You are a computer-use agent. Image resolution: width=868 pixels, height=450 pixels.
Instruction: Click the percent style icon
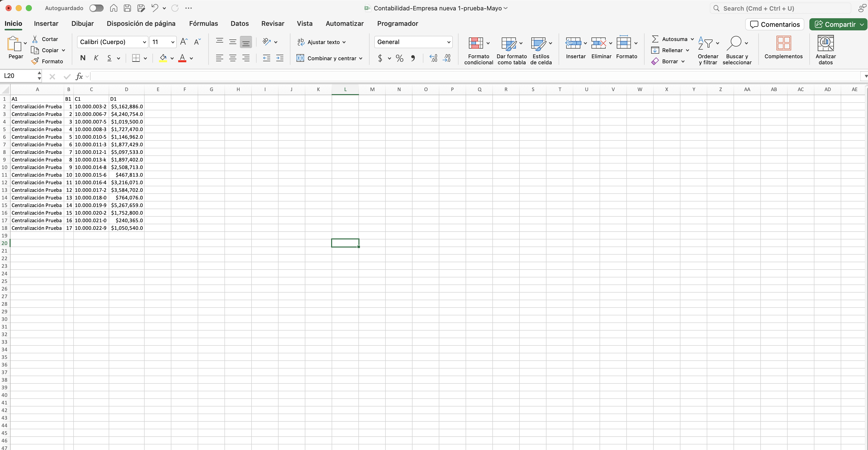pyautogui.click(x=399, y=58)
